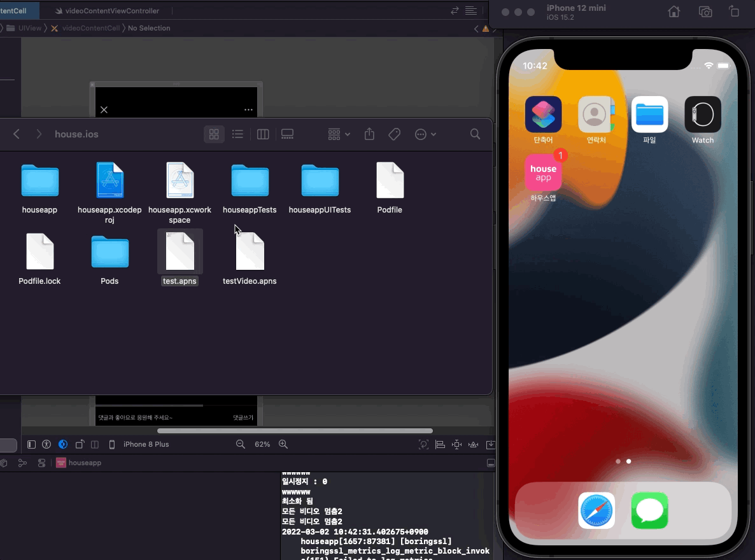Viewport: 755px width, 560px height.
Task: Click the simulator home screen page dots
Action: pos(623,461)
